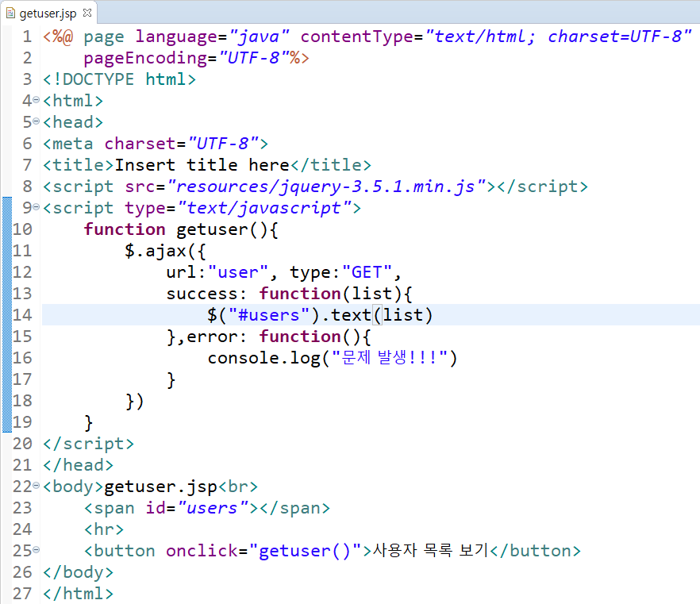Viewport: 700px width, 604px height.
Task: Click the JSP file icon on the tab
Action: (10, 13)
